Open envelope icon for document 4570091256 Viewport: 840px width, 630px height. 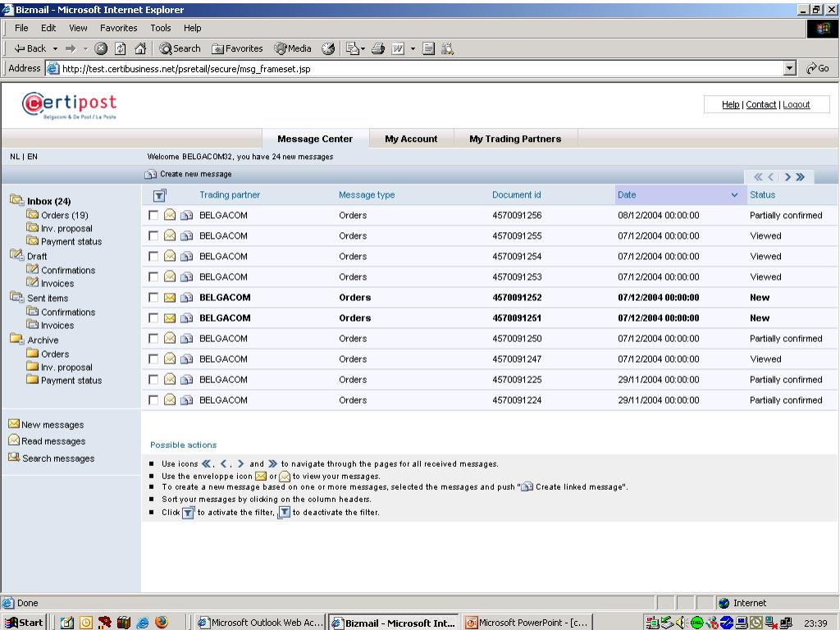click(x=170, y=216)
